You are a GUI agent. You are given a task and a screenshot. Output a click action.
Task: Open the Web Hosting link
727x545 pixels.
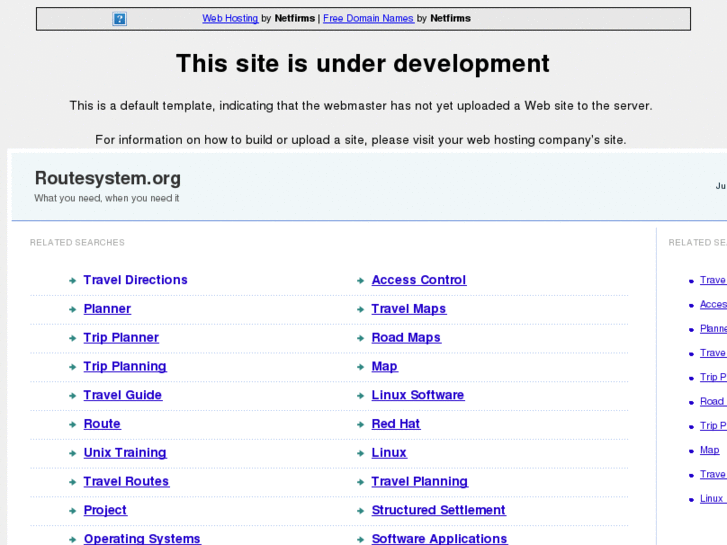230,18
